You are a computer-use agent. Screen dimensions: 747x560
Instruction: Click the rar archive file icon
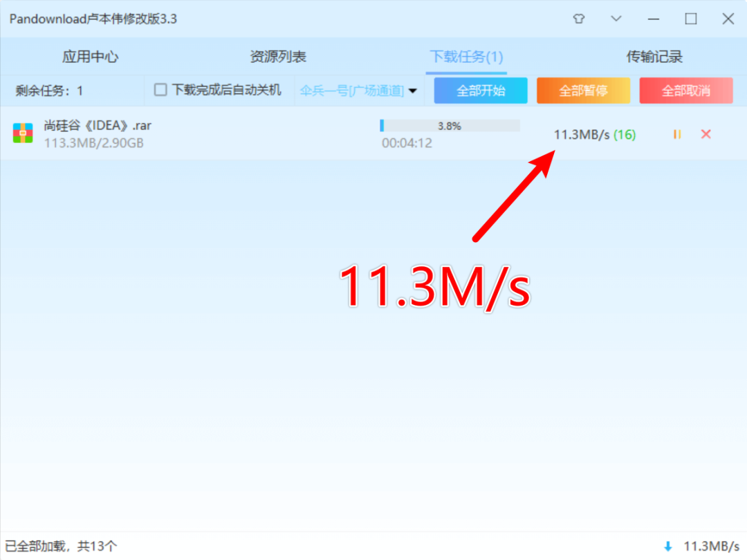23,133
